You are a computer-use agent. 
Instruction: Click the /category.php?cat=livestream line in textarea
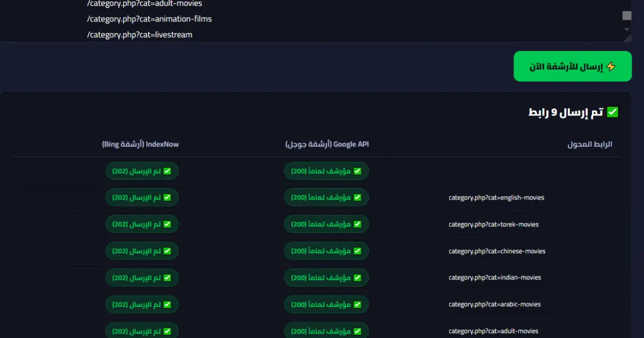140,35
